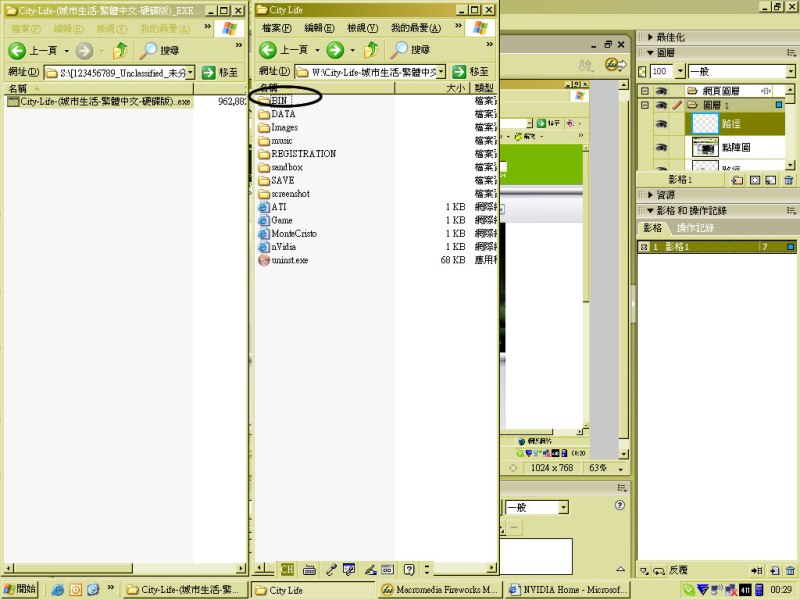
Task: Click the help question mark in Properties panel
Action: pos(620,505)
